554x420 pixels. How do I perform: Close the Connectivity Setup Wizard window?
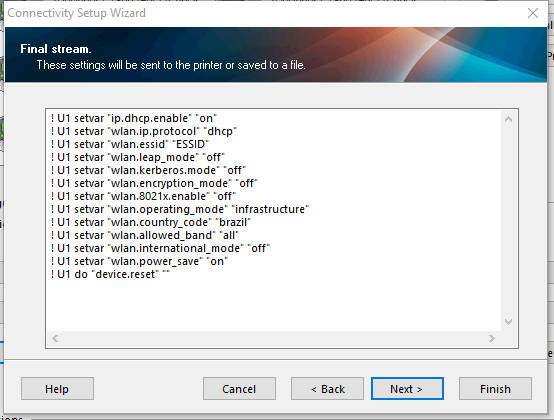pyautogui.click(x=532, y=13)
